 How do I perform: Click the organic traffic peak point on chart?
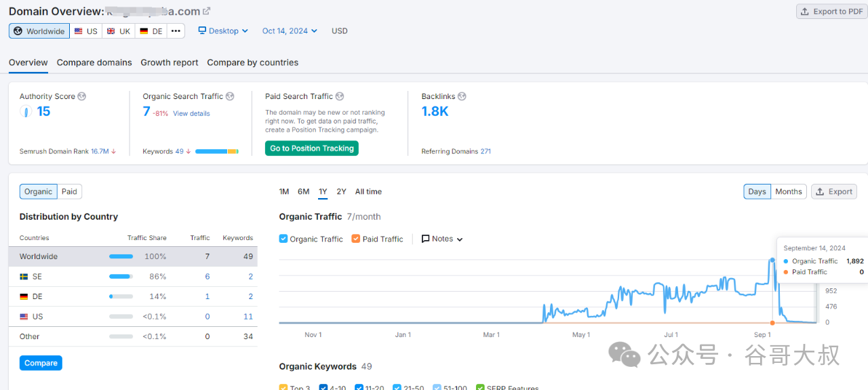(x=772, y=260)
